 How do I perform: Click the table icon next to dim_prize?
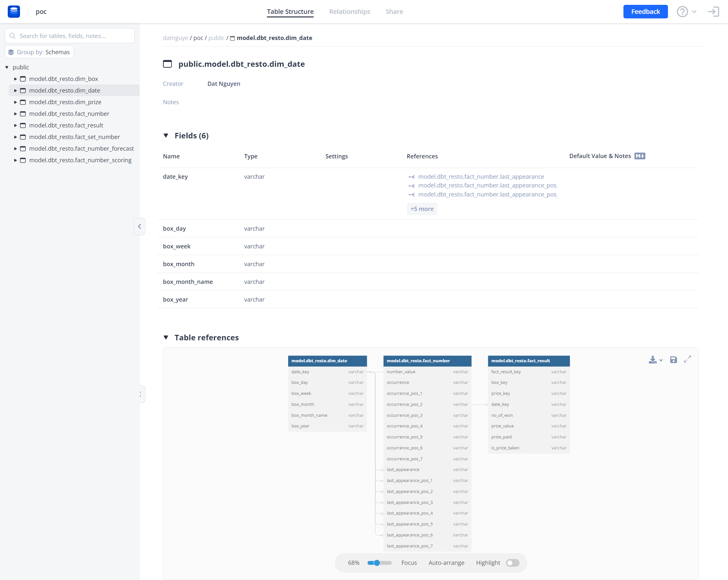pyautogui.click(x=23, y=102)
